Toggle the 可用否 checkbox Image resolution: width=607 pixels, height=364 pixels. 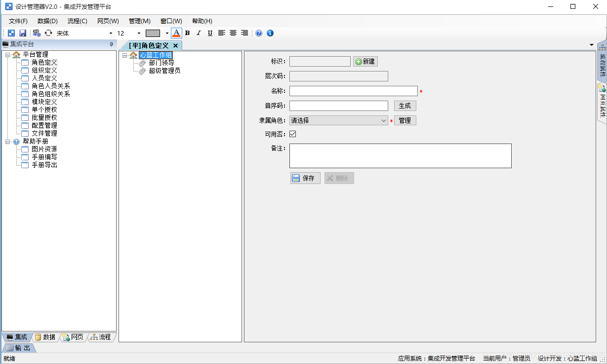(292, 134)
